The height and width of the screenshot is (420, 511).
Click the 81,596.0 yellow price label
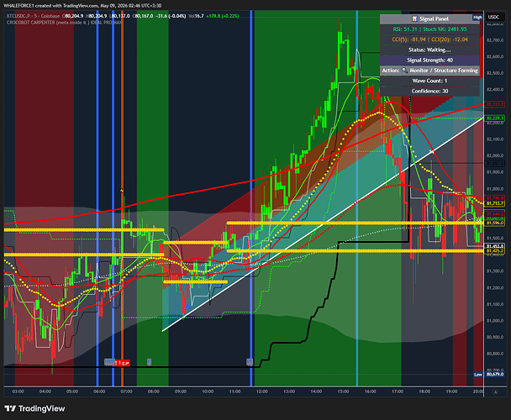[495, 223]
